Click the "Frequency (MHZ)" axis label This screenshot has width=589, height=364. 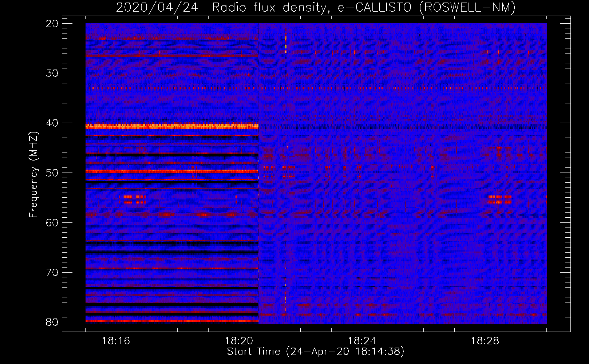coord(33,175)
